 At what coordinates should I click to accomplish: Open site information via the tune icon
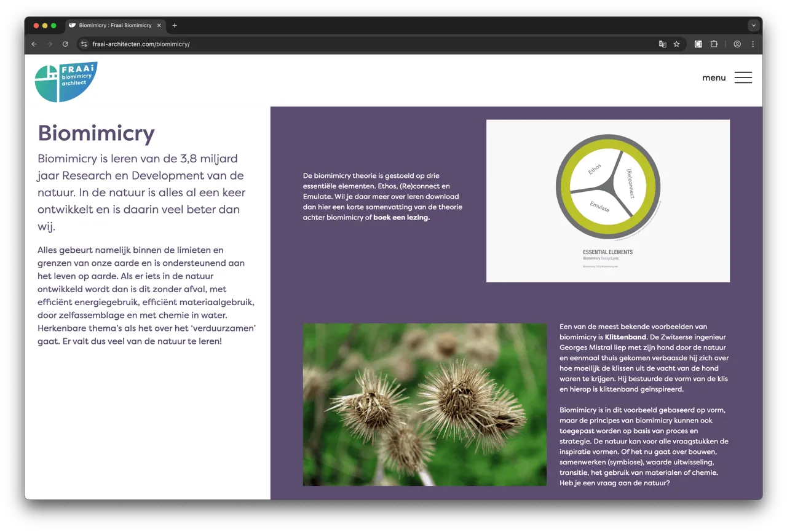(x=83, y=44)
